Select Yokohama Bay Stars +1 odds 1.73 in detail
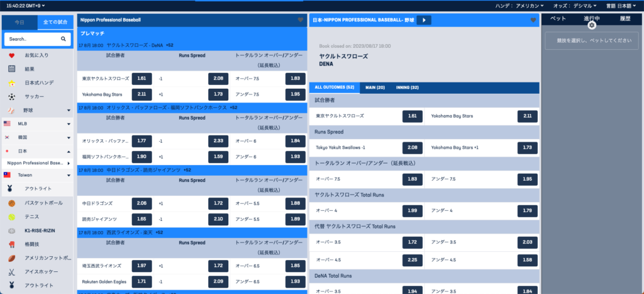 coord(527,147)
